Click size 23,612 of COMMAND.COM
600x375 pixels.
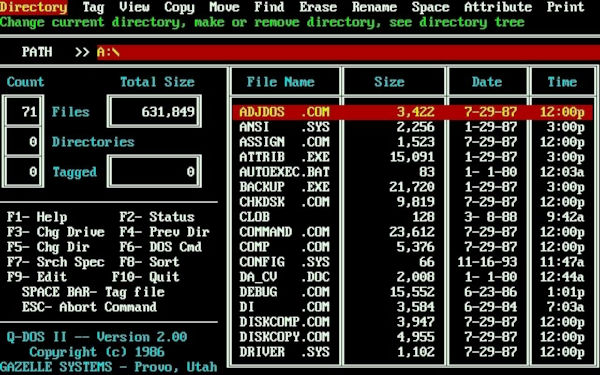tap(412, 232)
